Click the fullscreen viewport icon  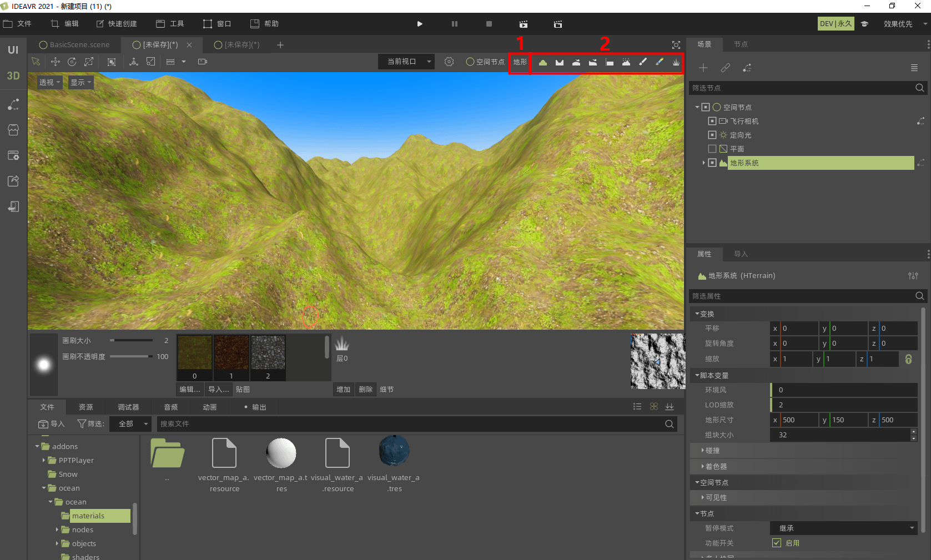coord(676,45)
